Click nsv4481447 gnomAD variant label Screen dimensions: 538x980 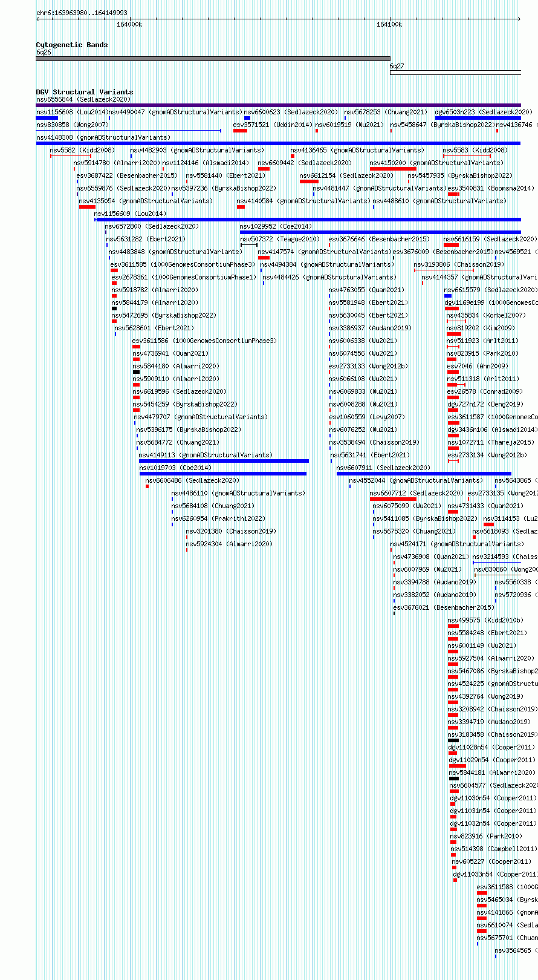pos(380,188)
